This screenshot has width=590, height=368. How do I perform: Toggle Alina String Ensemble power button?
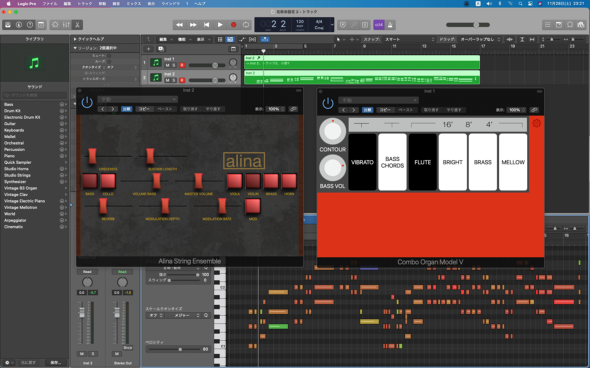tap(87, 102)
